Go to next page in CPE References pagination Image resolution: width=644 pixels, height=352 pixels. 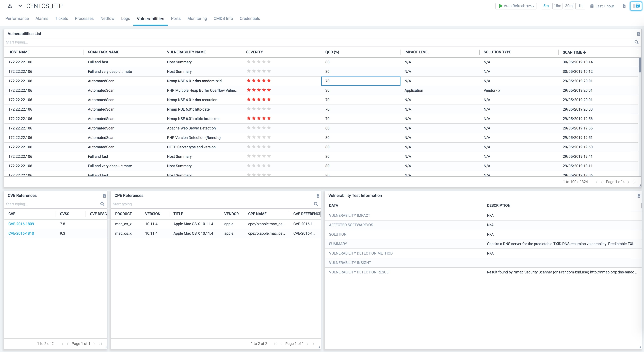click(x=308, y=344)
